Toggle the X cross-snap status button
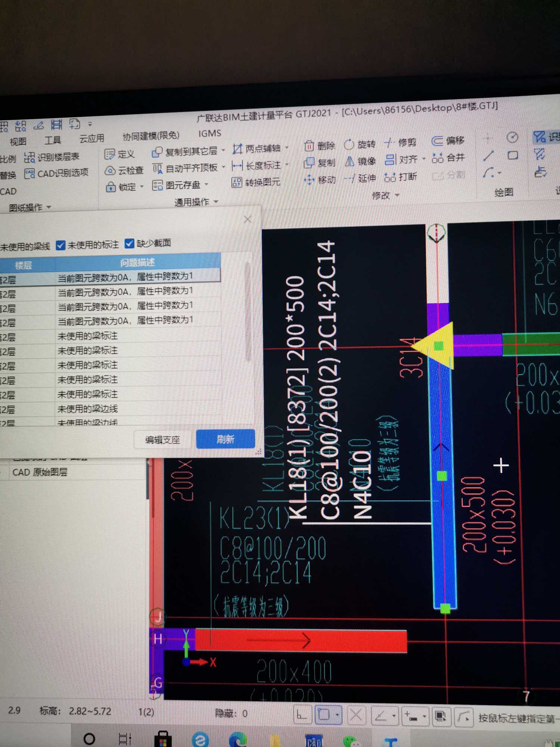Screen dimensions: 560x747 (x=356, y=715)
